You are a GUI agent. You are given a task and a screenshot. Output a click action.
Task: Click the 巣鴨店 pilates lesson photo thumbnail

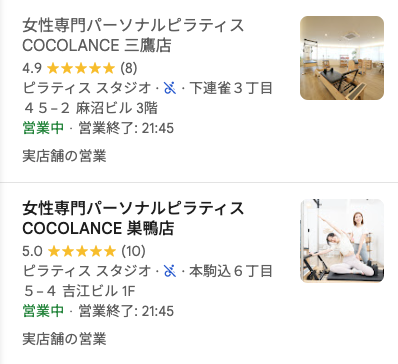point(342,241)
